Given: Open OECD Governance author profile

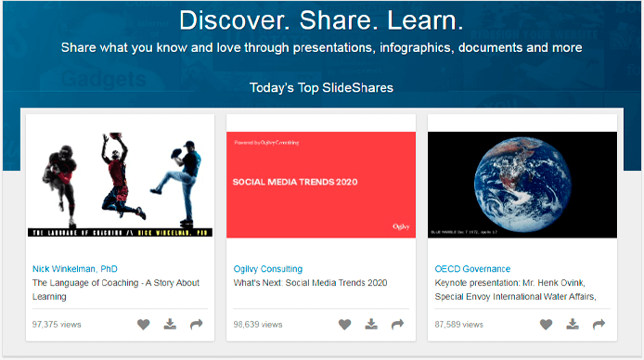Looking at the screenshot, I should [472, 269].
